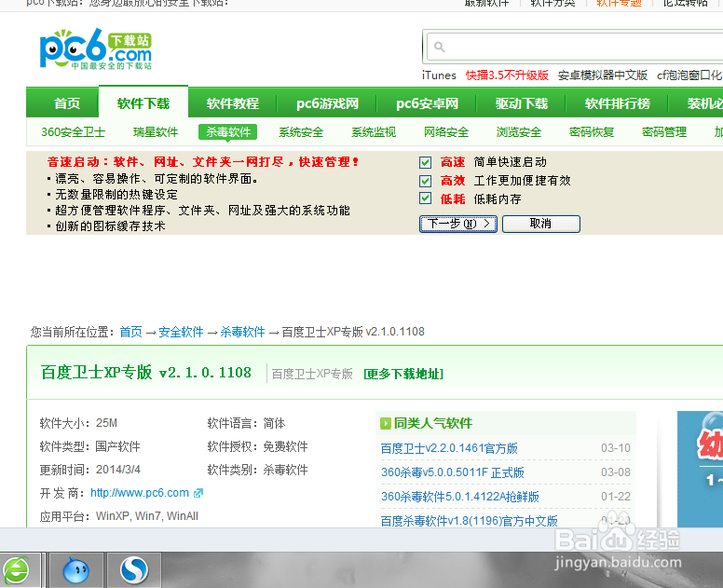Toggle the 高速 checkbox

click(x=425, y=162)
